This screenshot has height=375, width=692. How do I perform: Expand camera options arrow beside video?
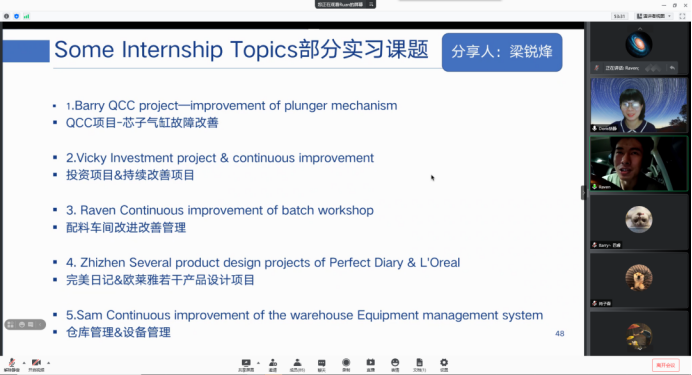(49, 363)
